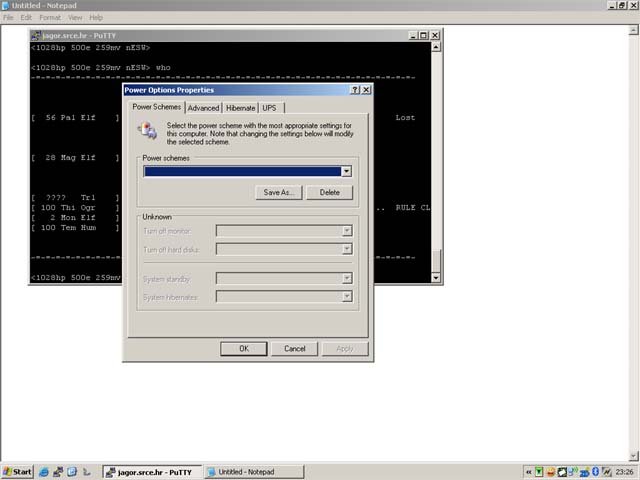
Task: Select the Power Schemes tab
Action: click(156, 107)
